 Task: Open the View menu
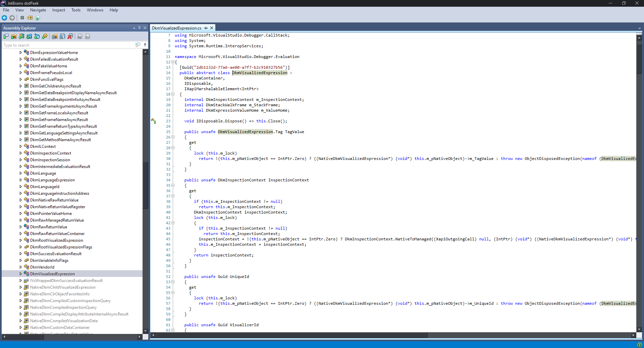[x=19, y=10]
